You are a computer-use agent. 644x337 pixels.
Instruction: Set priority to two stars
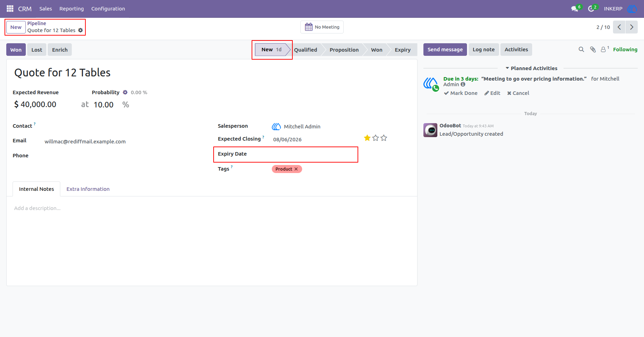tap(376, 138)
